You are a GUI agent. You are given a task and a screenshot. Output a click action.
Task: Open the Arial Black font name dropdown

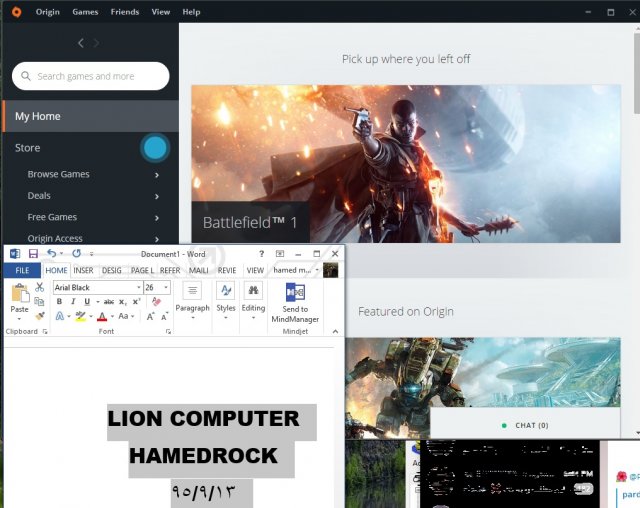point(139,288)
